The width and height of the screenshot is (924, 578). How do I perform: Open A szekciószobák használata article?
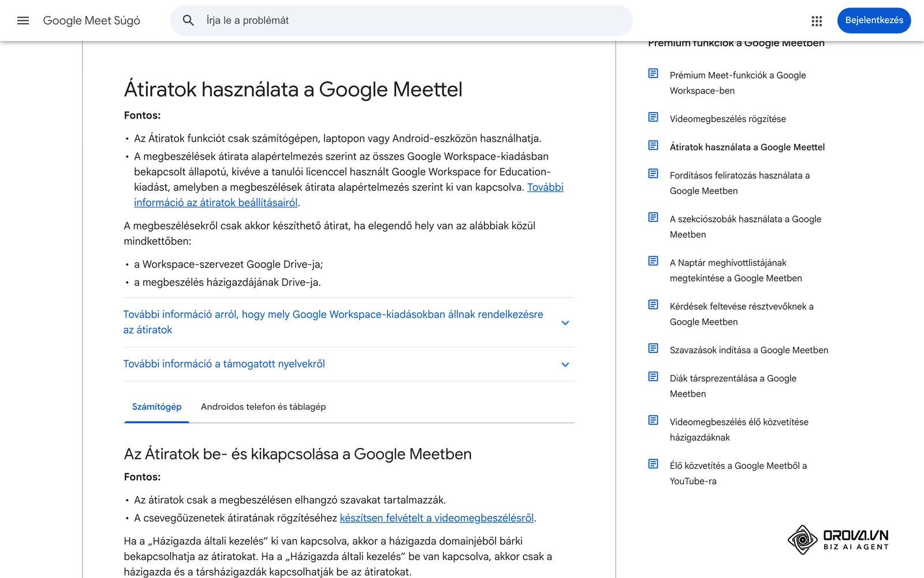click(x=746, y=227)
